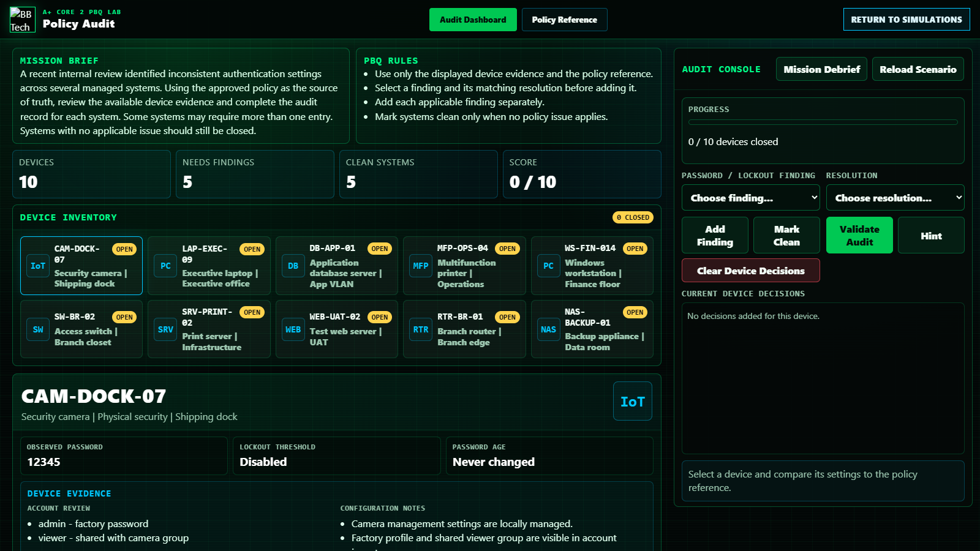Click the Devices count '10'
This screenshot has height=551, width=980.
(28, 182)
